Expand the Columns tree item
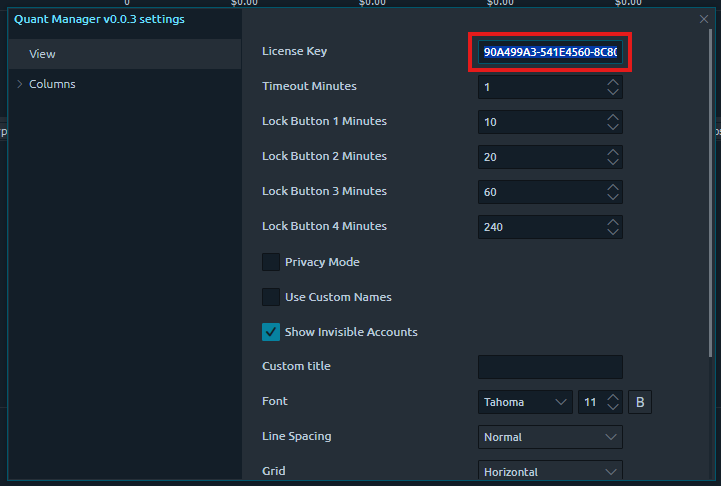Screen dimensions: 721x486 click(x=20, y=84)
